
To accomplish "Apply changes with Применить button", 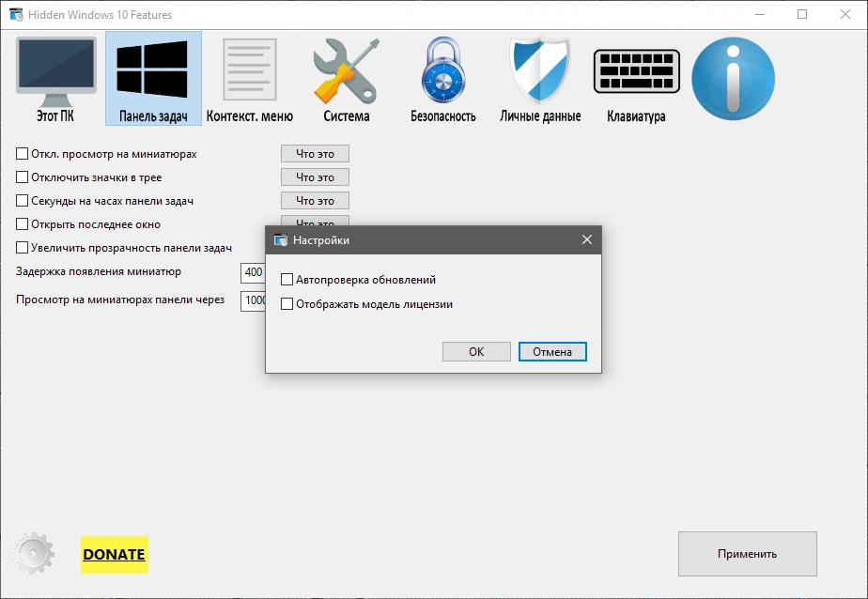I will pyautogui.click(x=748, y=554).
